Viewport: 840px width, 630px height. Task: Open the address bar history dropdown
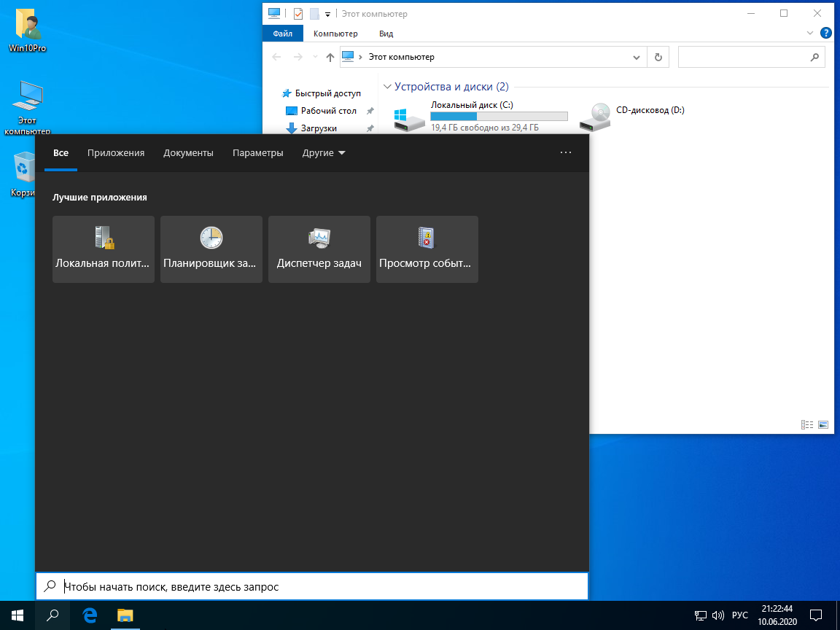(636, 57)
